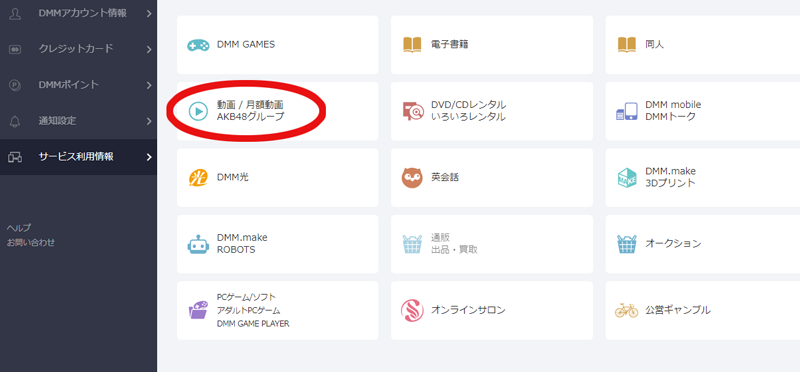Select 動画 / 月額動画 AKB48グループ text

point(251,111)
